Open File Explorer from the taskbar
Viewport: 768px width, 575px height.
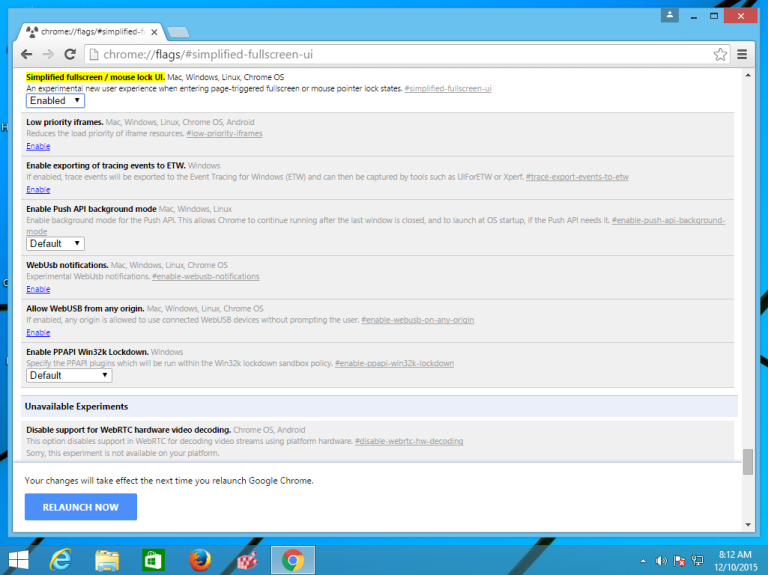(107, 560)
